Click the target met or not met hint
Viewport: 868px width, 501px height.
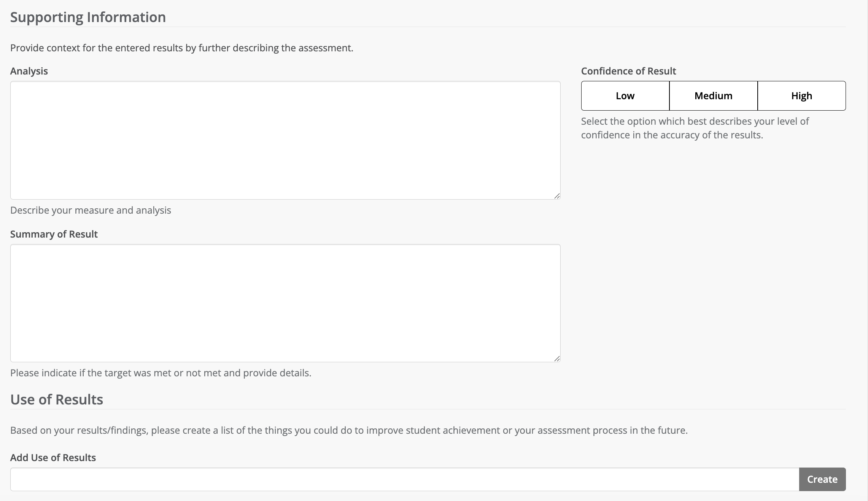pyautogui.click(x=161, y=373)
